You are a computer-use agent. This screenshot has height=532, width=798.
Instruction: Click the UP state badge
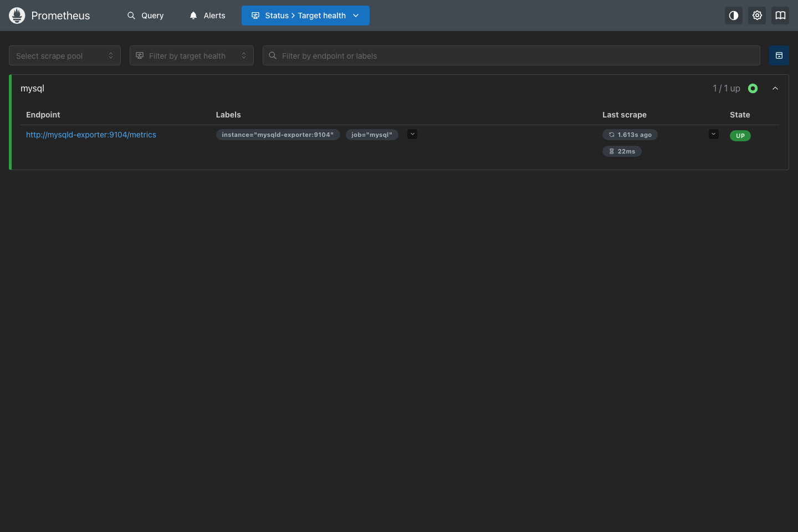[x=740, y=136]
